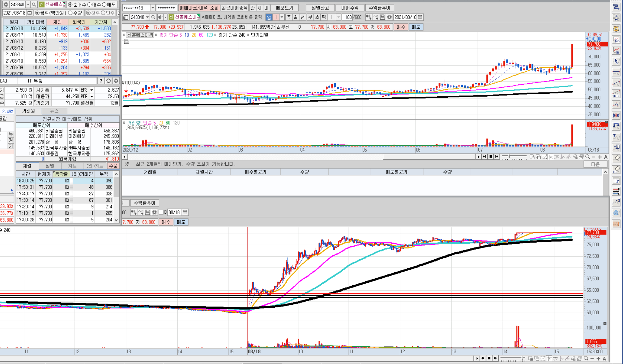The height and width of the screenshot is (364, 623).
Task: Expand the EPS dropdown arrow
Action: 91,90
